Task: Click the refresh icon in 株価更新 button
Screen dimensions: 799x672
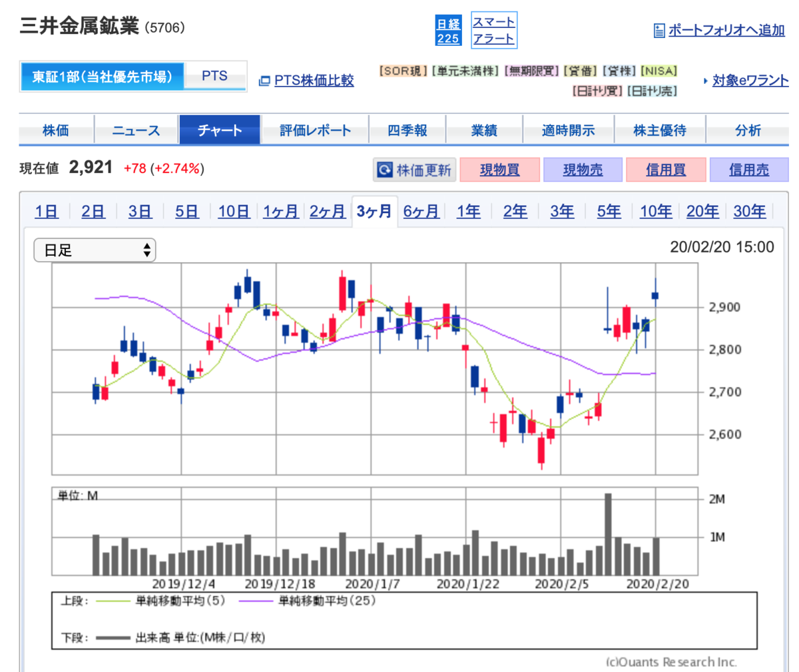Action: [385, 170]
